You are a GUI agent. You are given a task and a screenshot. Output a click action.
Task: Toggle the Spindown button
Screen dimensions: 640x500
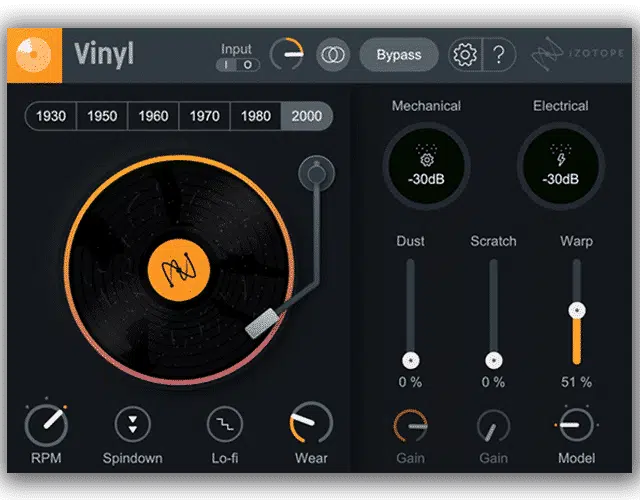[133, 424]
